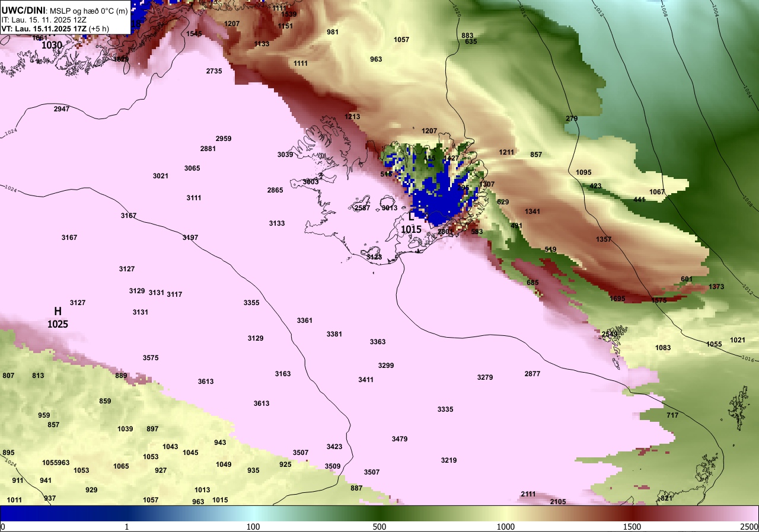
Task: Click the 3117 height value
Action: click(x=174, y=294)
